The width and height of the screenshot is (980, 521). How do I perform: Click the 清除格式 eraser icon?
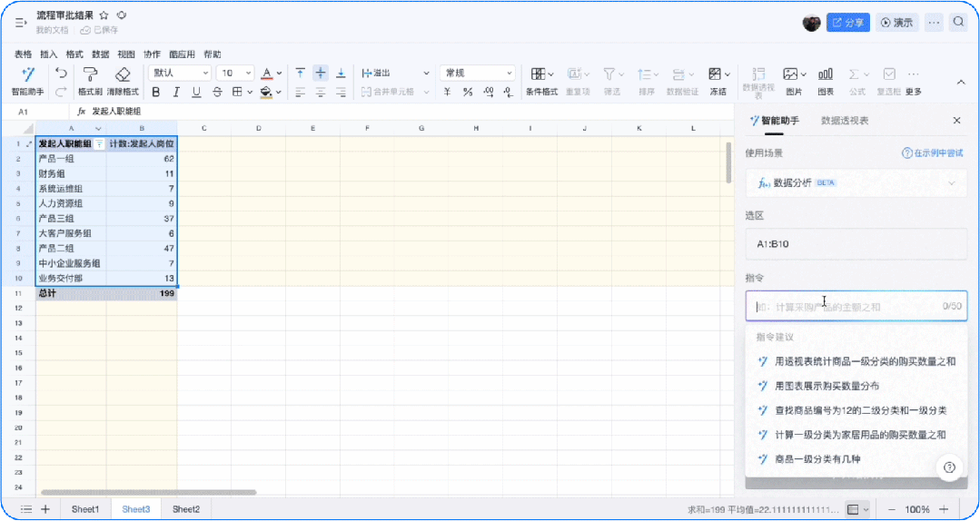(x=123, y=80)
